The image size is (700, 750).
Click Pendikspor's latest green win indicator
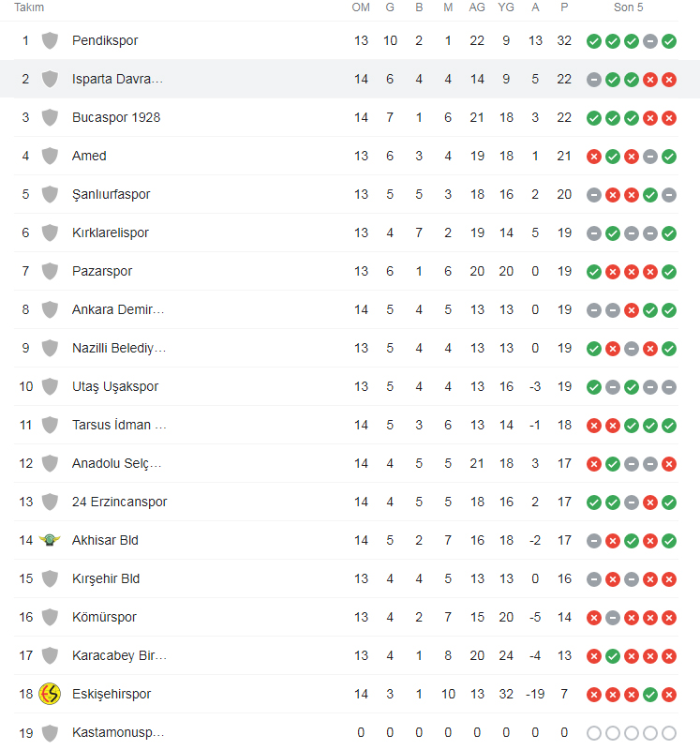pyautogui.click(x=669, y=41)
